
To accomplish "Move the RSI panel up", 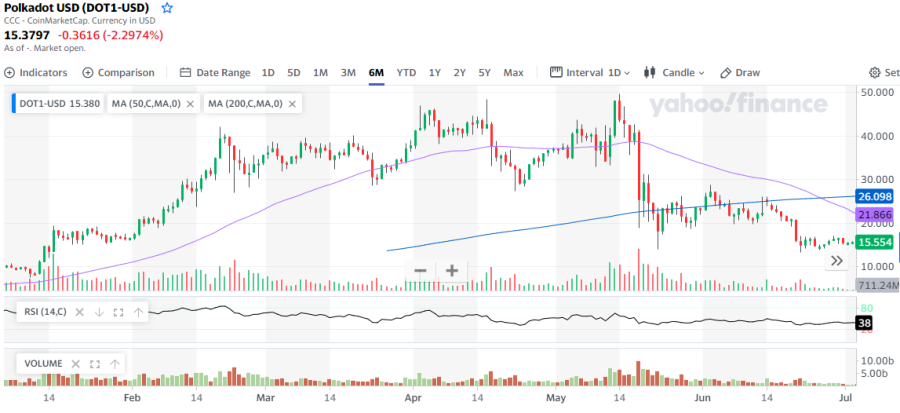I will tap(138, 312).
